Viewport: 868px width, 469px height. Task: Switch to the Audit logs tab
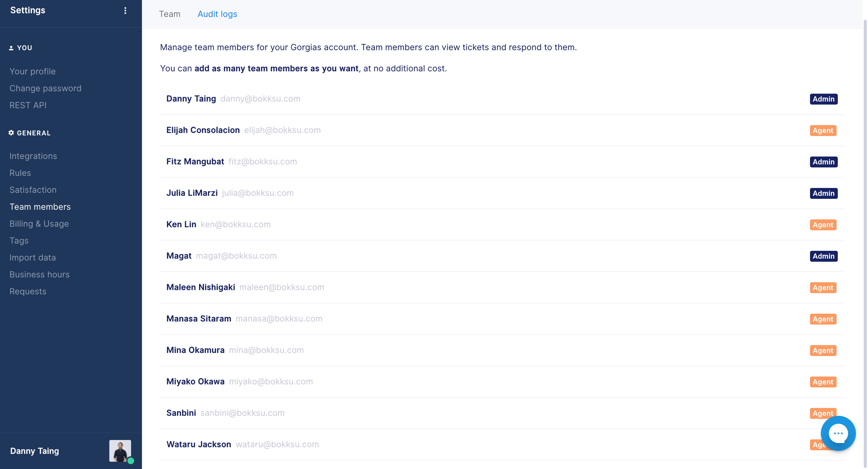point(217,14)
